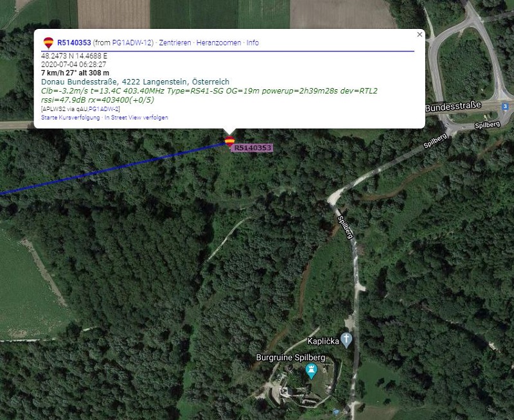The height and width of the screenshot is (420, 514).
Task: Click the Kaplička place label
Action: click(x=323, y=342)
